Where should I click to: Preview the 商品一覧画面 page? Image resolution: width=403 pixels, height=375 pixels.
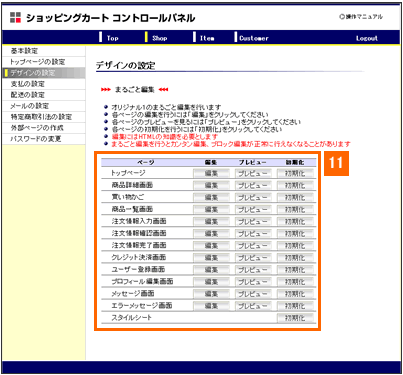[253, 209]
